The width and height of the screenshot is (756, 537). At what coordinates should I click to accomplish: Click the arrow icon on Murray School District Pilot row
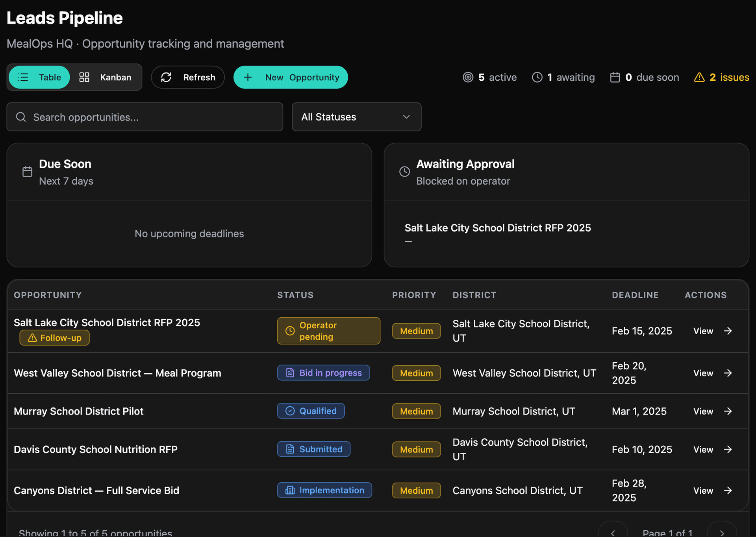coord(728,411)
